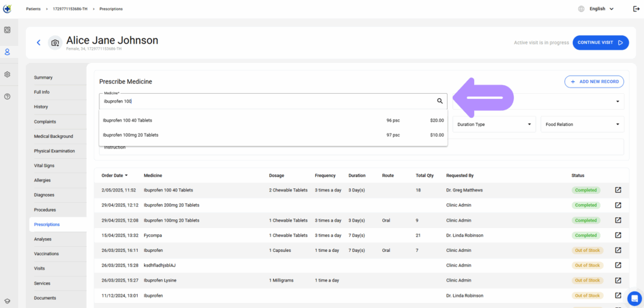The width and height of the screenshot is (644, 308).
Task: Upload photo via the camera avatar icon
Action: [x=55, y=43]
